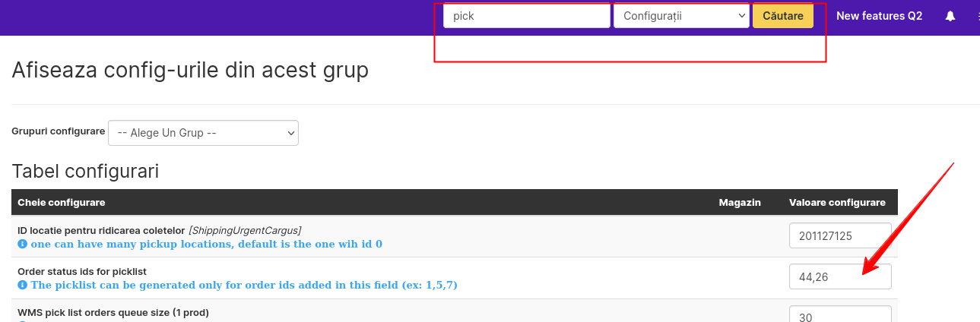The width and height of the screenshot is (980, 322).
Task: Click the "Tabel configurari" heading
Action: coord(85,172)
